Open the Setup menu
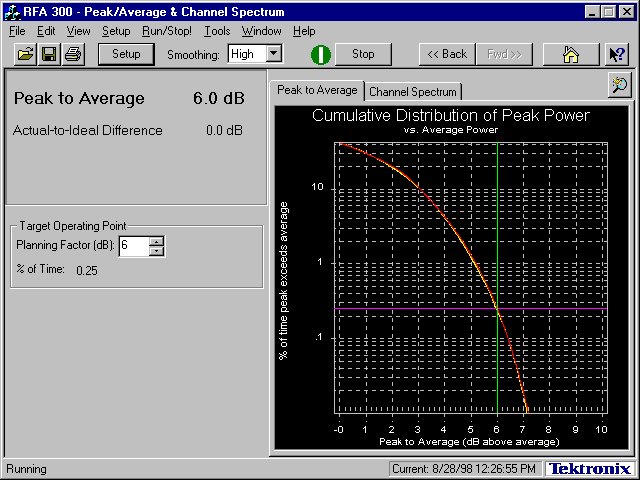This screenshot has height=480, width=640. (x=116, y=31)
